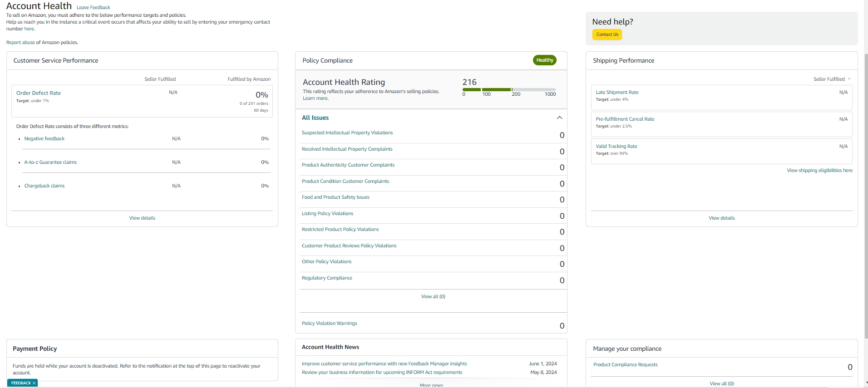The height and width of the screenshot is (388, 868).
Task: Click View all (0) under Manage your compliance
Action: pyautogui.click(x=722, y=383)
